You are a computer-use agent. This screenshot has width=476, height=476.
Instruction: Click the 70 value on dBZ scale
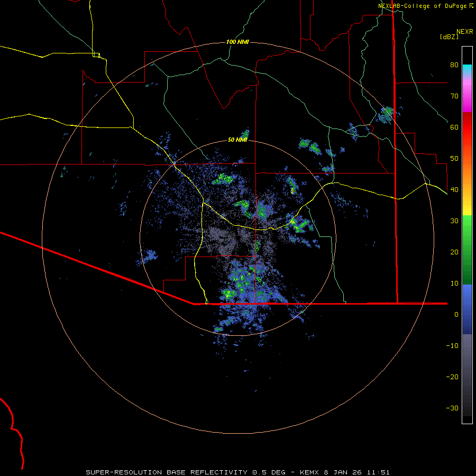[454, 96]
